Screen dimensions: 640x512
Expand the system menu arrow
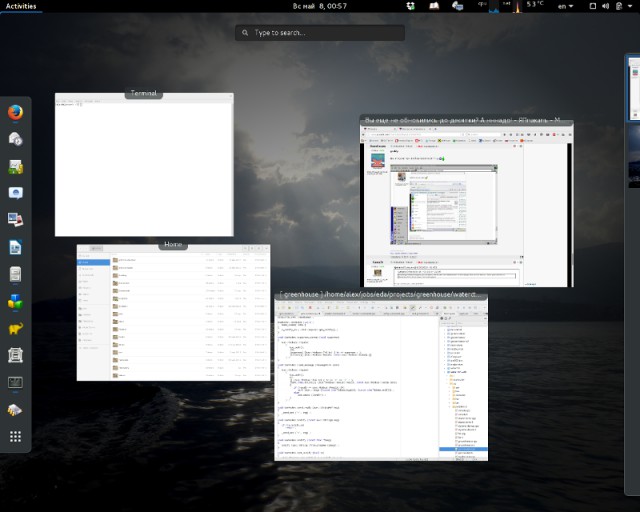pyautogui.click(x=629, y=6)
